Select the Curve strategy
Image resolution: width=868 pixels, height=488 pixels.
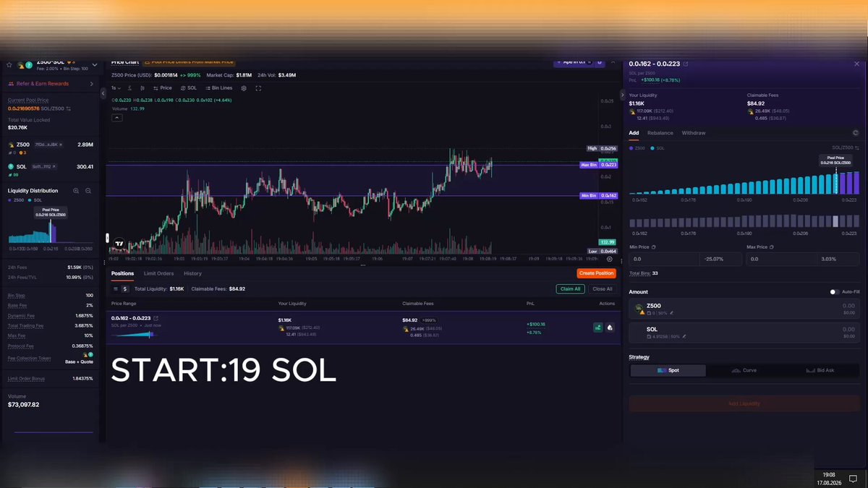point(744,370)
